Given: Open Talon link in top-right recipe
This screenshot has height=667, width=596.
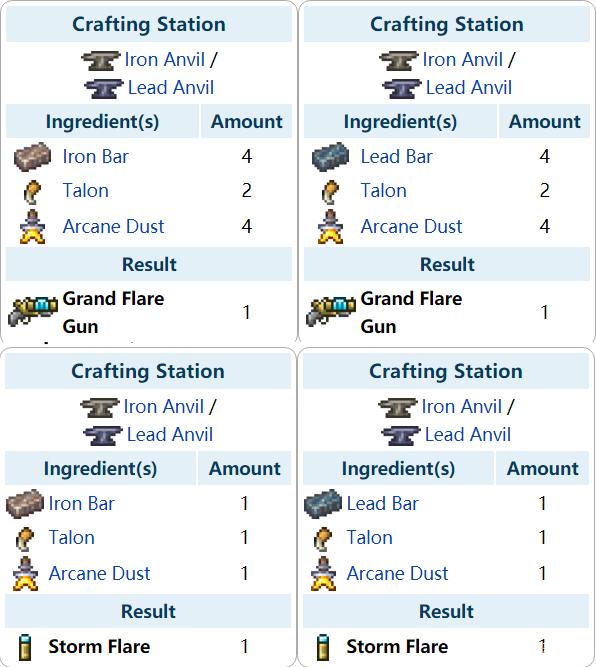Looking at the screenshot, I should [x=383, y=190].
